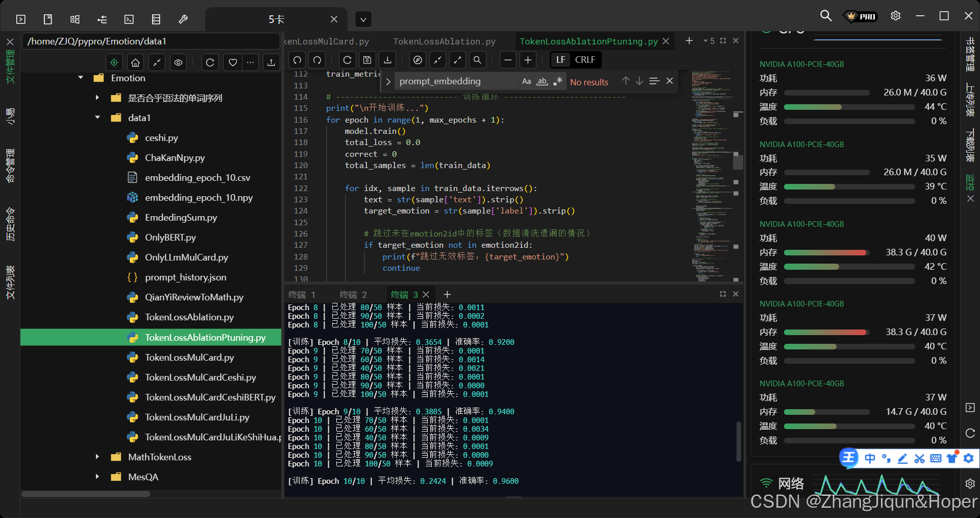Mark current directory as favorite with heart icon
Screen dimensions: 980x518
coord(233,62)
